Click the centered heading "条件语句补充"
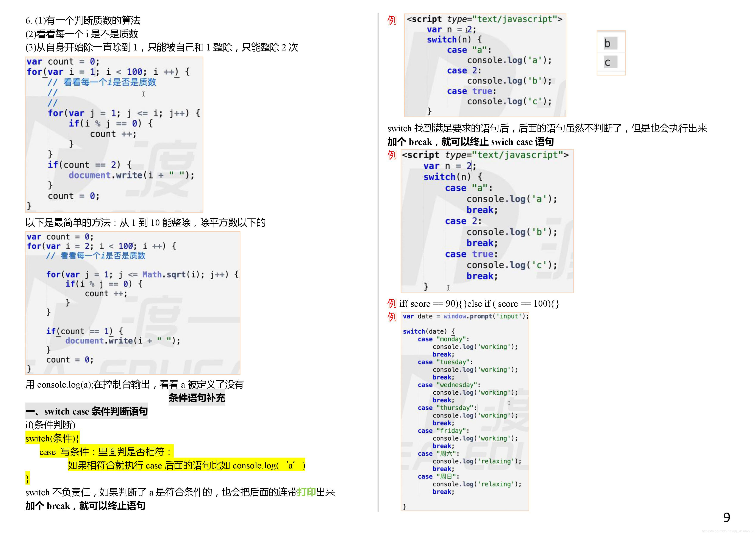Image resolution: width=756 pixels, height=535 pixels. [197, 398]
